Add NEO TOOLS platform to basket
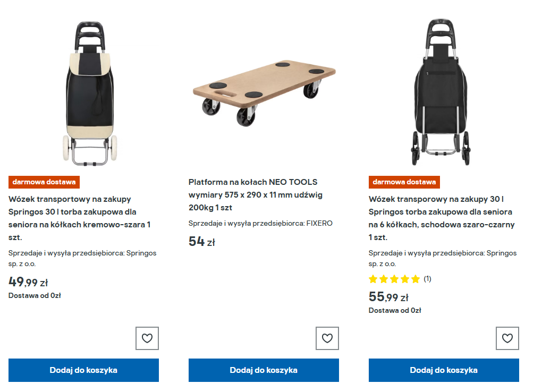 [264, 370]
